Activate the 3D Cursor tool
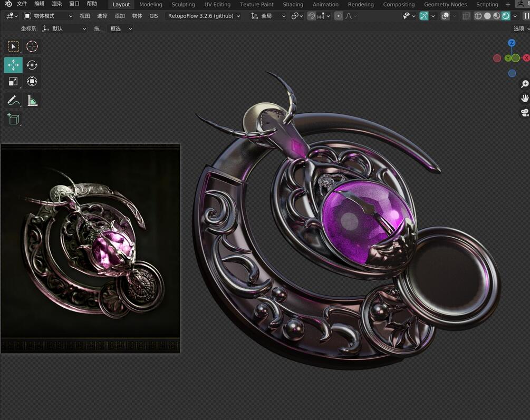Viewport: 530px width, 420px height. click(x=32, y=46)
